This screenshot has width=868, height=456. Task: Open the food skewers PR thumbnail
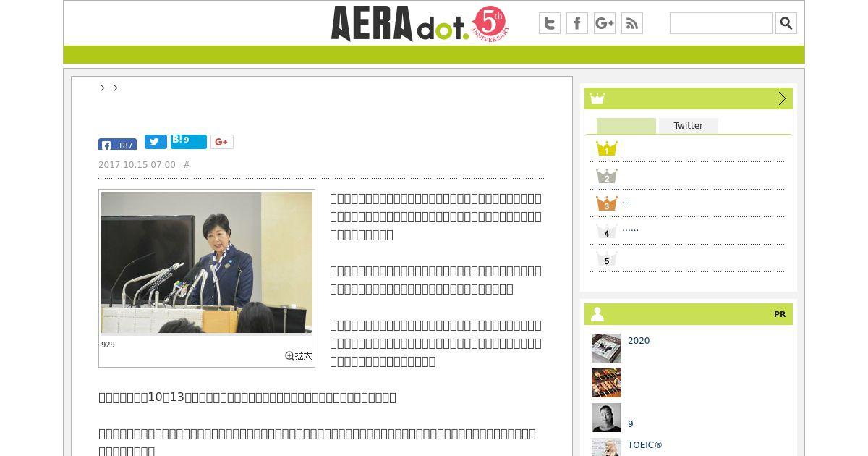(606, 383)
